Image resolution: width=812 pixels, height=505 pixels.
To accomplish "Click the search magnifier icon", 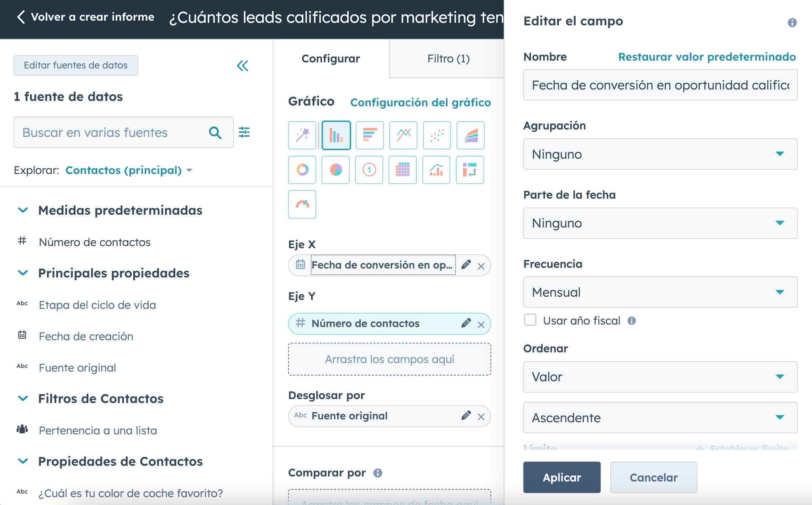I will [215, 133].
